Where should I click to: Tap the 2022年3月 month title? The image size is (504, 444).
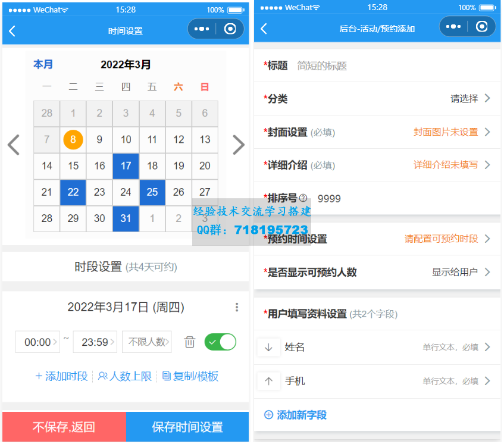pyautogui.click(x=126, y=65)
